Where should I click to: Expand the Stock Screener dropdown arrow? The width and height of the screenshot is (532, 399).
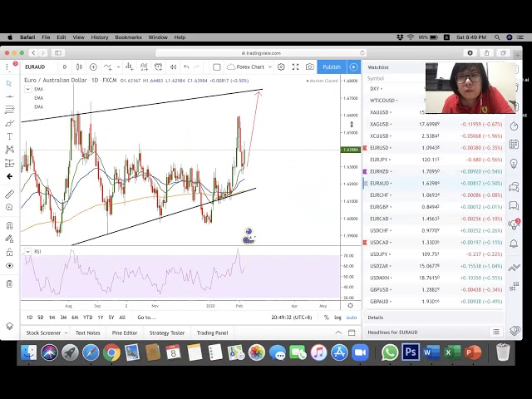coord(66,333)
